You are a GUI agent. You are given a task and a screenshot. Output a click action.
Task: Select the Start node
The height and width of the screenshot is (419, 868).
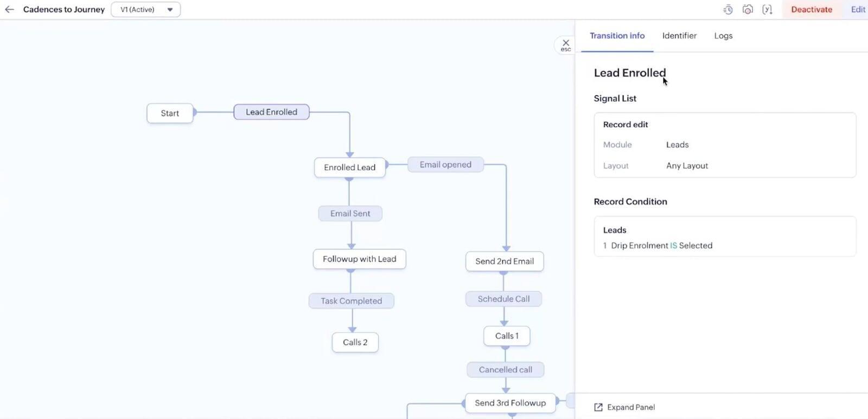(x=170, y=113)
